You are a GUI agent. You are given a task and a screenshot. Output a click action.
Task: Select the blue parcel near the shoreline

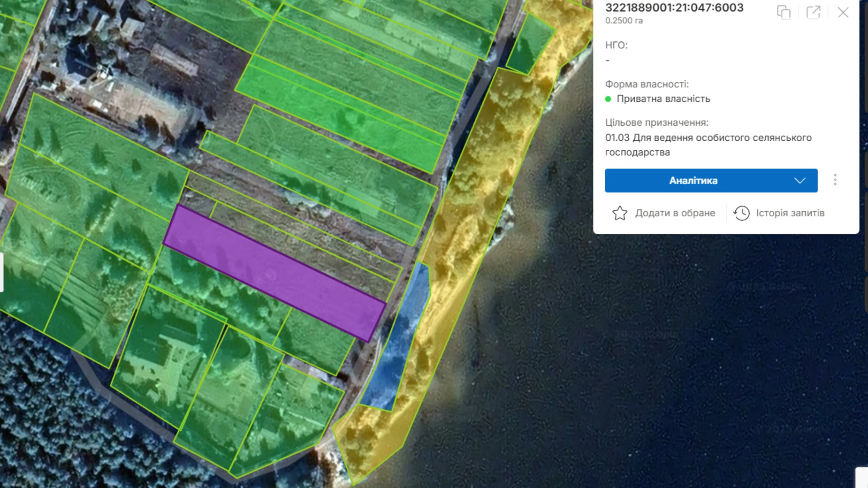coord(399,343)
